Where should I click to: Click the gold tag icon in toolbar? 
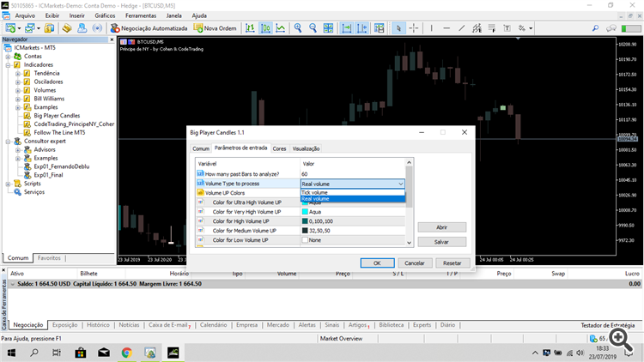[x=66, y=28]
